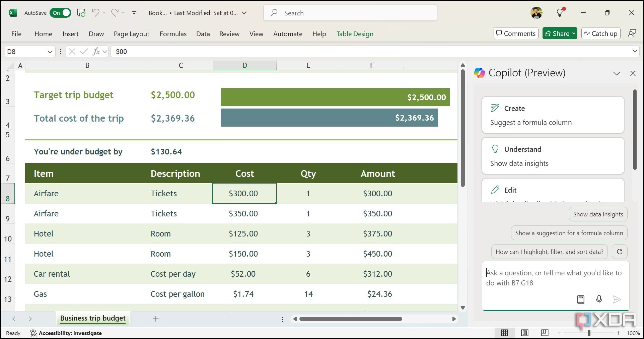Open the prompt guide notebook icon

tap(581, 299)
